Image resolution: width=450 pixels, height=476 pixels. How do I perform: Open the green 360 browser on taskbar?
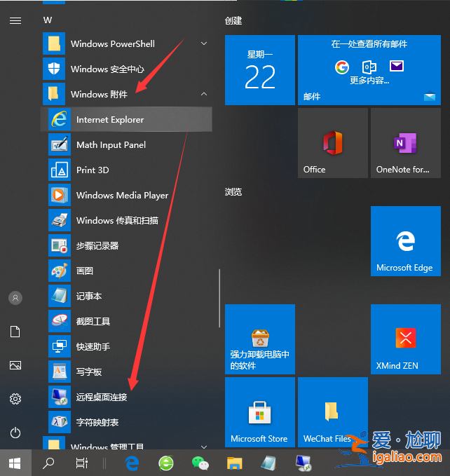(x=166, y=463)
